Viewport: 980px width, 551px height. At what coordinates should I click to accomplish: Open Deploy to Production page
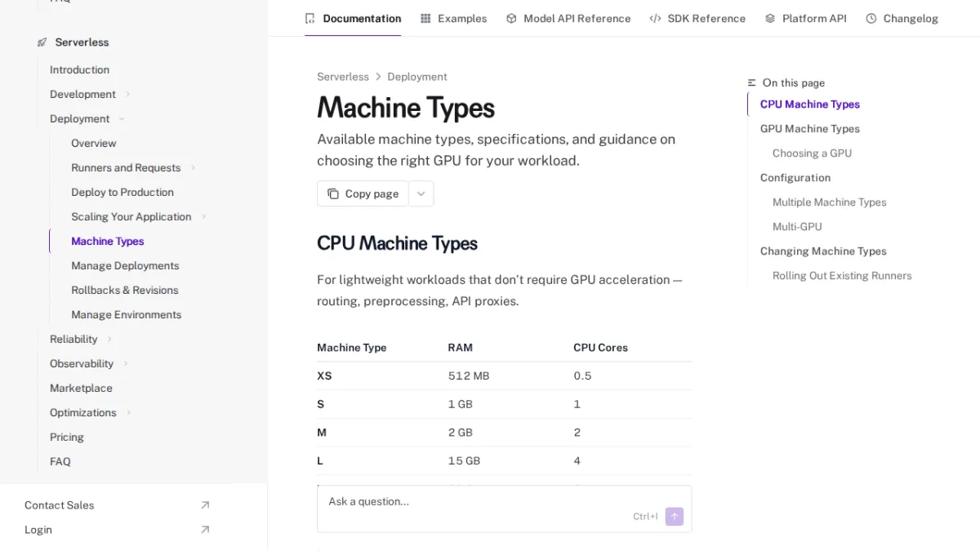(122, 193)
